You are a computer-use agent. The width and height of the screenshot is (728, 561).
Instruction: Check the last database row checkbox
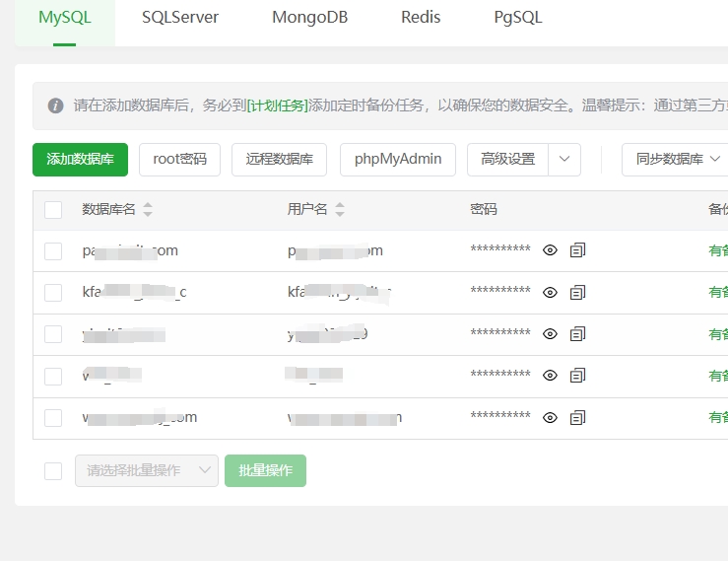[53, 418]
